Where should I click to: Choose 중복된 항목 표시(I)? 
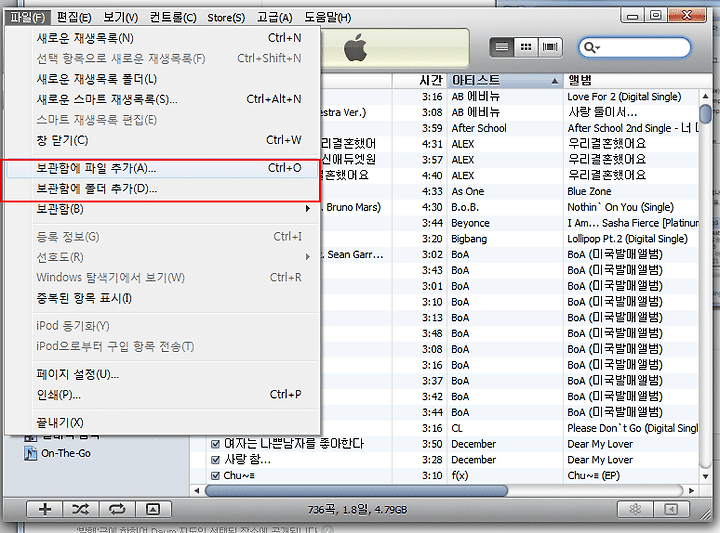pyautogui.click(x=163, y=298)
